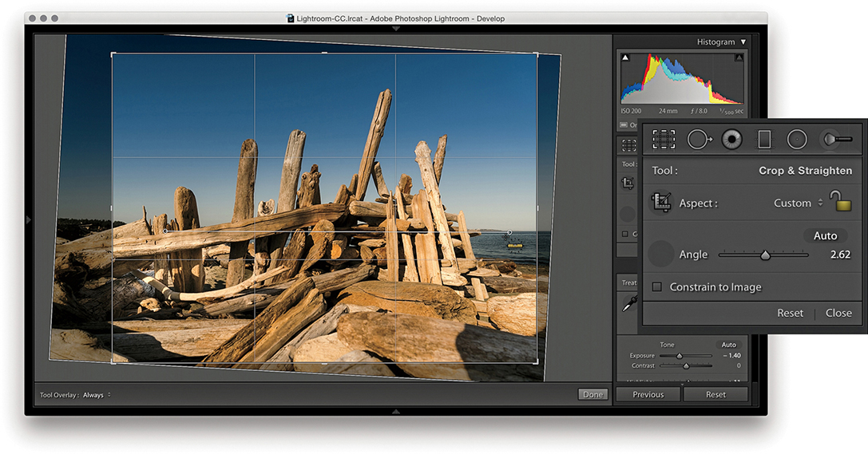
Task: Select the Red Eye Correction tool
Action: (731, 139)
